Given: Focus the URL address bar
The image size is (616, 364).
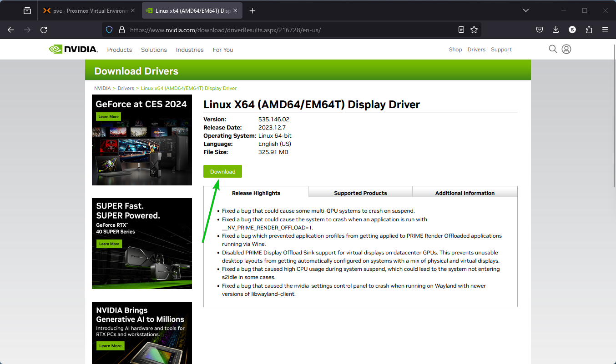Looking at the screenshot, I should tap(291, 30).
